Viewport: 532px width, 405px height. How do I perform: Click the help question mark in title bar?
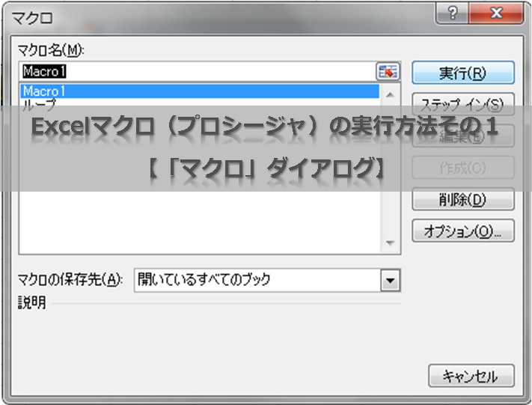pos(452,13)
